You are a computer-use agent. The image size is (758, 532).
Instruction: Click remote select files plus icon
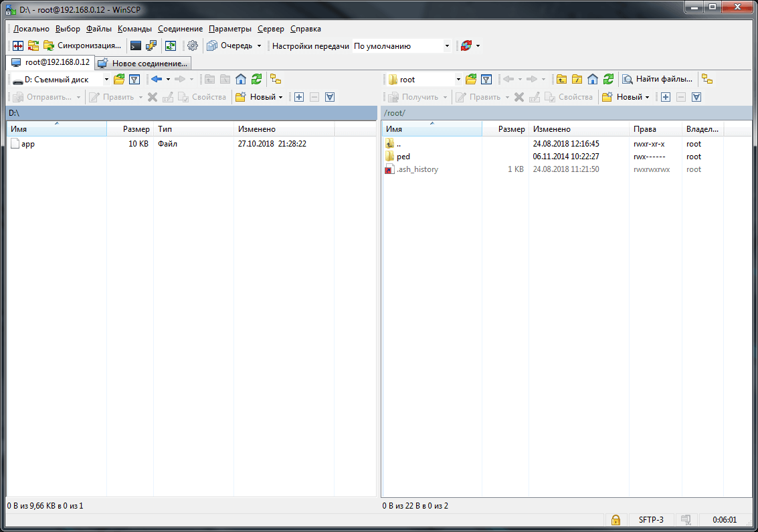[666, 97]
